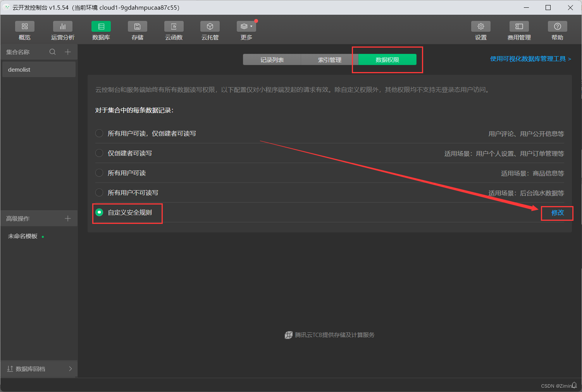Select 所有用户不可读写 radio option
Viewport: 582px width, 392px height.
99,193
